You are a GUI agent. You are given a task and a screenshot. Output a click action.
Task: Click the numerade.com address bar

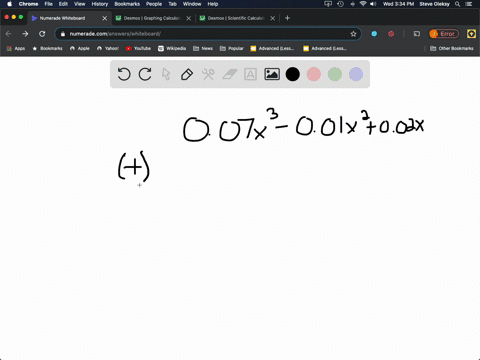click(207, 34)
